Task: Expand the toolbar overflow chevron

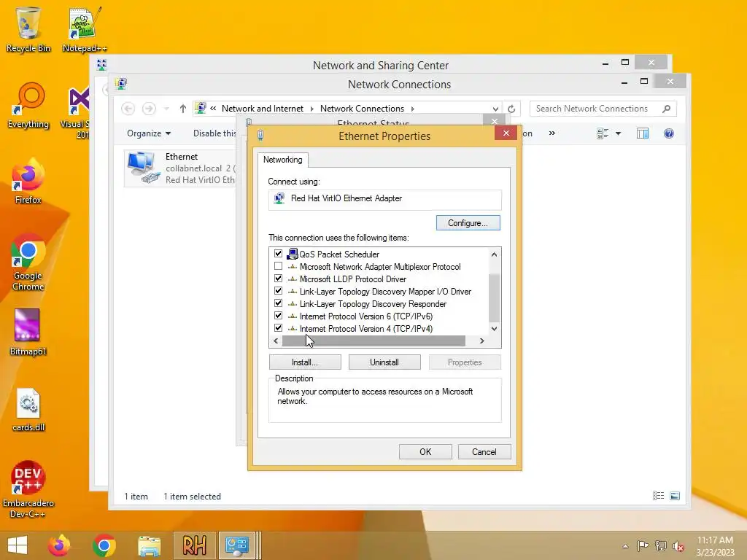Action: (x=551, y=133)
